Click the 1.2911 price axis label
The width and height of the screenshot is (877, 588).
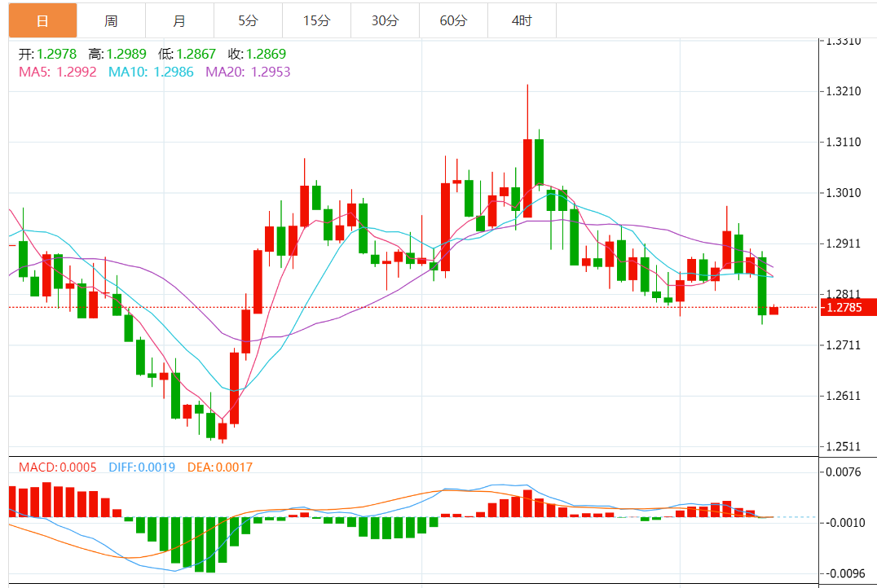(844, 244)
